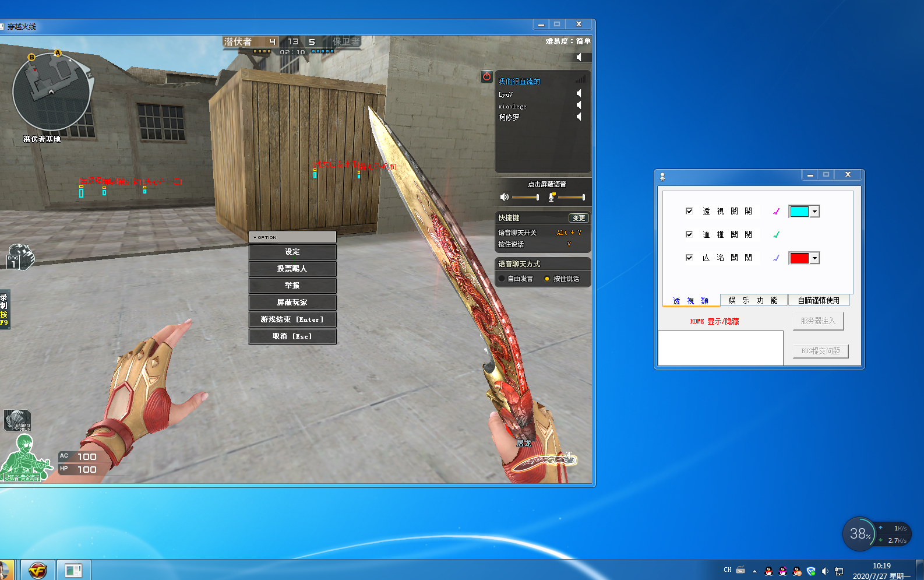Click the cyan color swatch
The image size is (924, 580).
[x=799, y=211]
